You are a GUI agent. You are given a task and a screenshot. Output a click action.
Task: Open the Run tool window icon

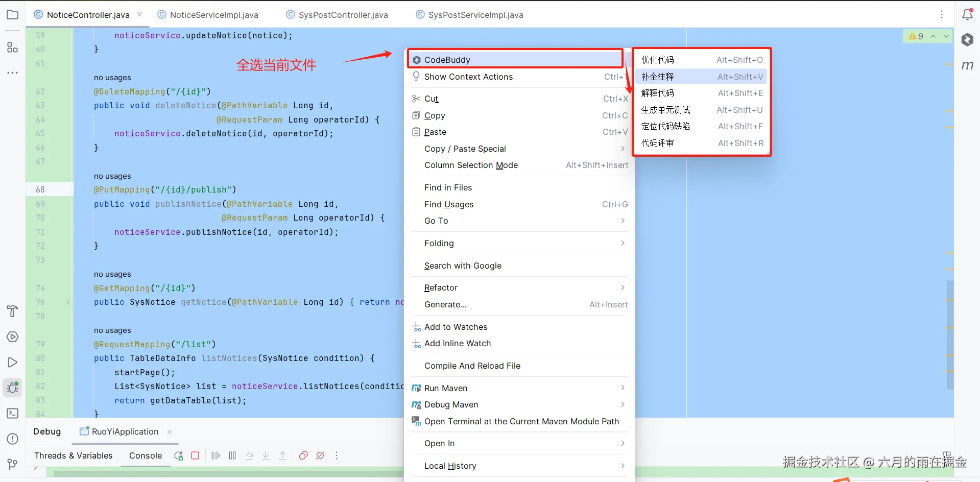12,363
